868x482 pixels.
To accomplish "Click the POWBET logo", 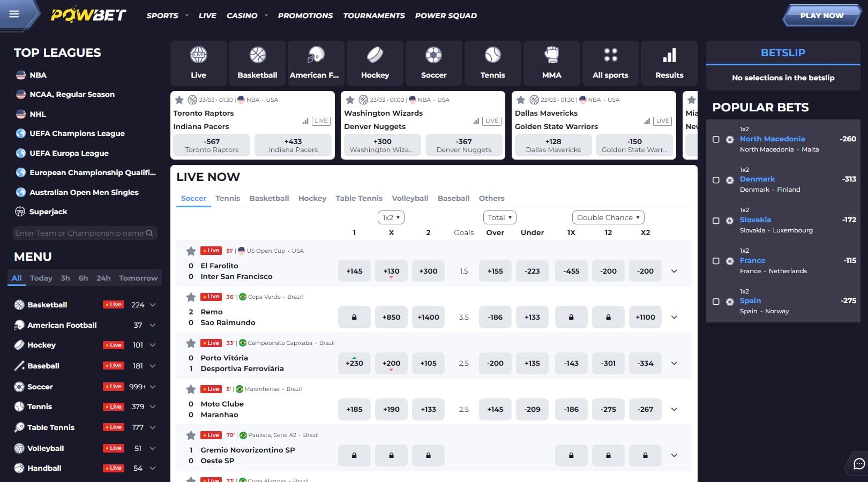I will tap(88, 15).
